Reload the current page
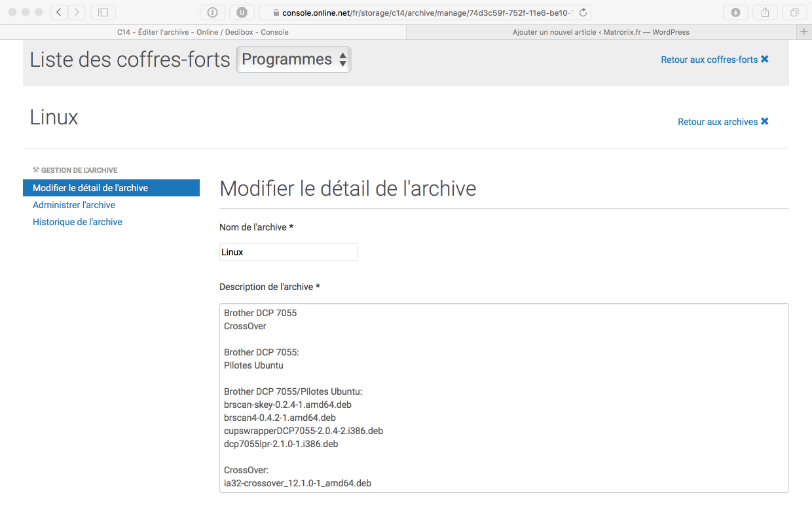The image size is (812, 506). pos(583,12)
